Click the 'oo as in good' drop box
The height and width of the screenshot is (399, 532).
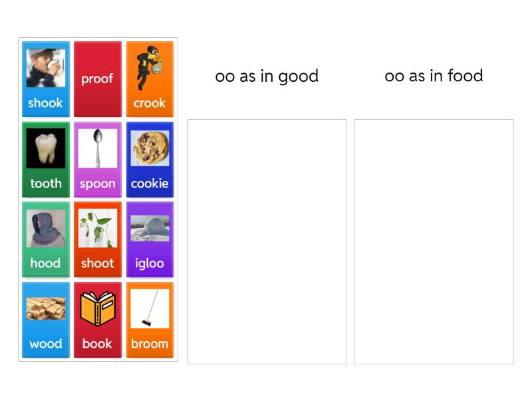(267, 241)
